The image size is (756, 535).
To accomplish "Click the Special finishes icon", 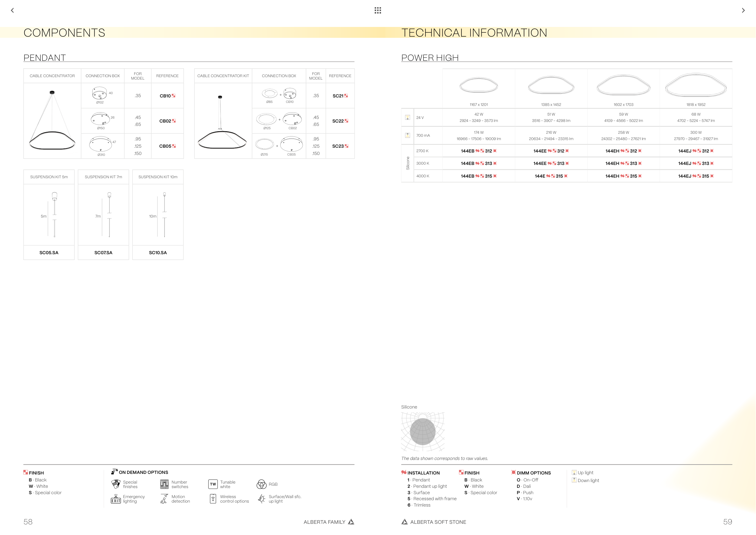I will (116, 484).
